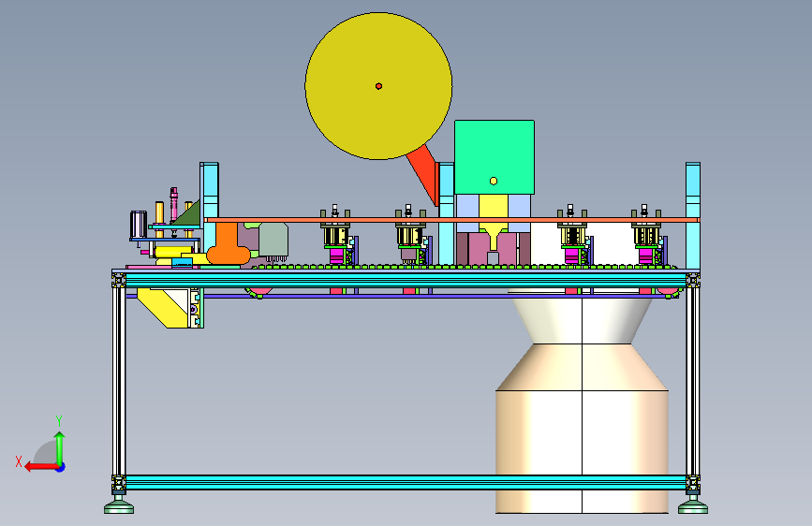The image size is (812, 526).
Task: Select the orange curved bracket part
Action: (x=228, y=244)
